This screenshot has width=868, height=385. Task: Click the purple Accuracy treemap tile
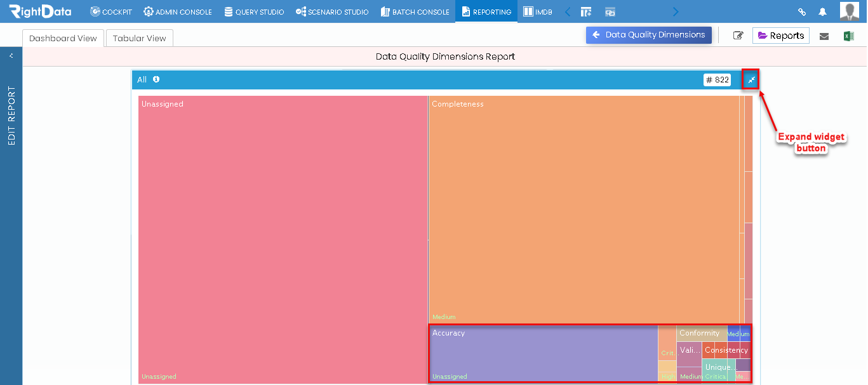[x=544, y=354]
